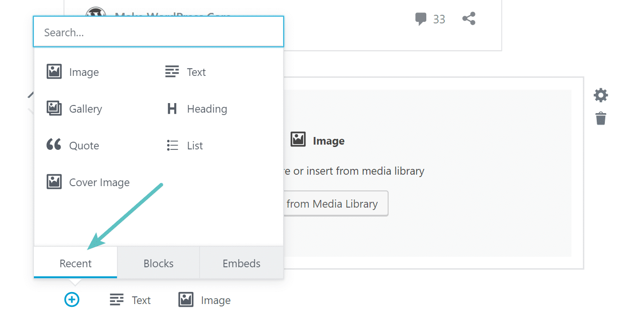Add a Text block from quick toolbar
The height and width of the screenshot is (325, 644).
[130, 300]
